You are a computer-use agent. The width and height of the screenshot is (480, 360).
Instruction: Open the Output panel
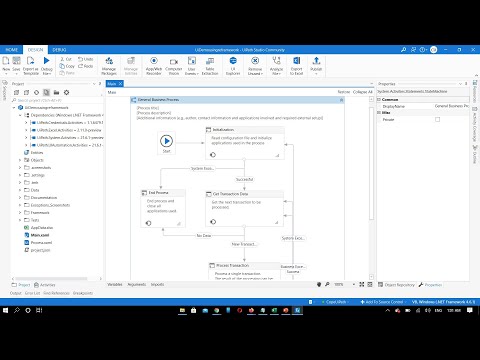pos(16,293)
